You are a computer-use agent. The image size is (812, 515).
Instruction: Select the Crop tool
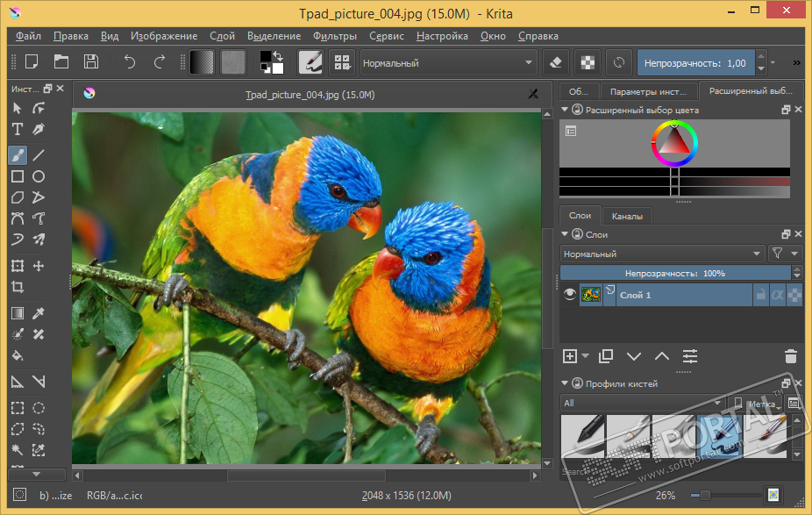pyautogui.click(x=18, y=287)
